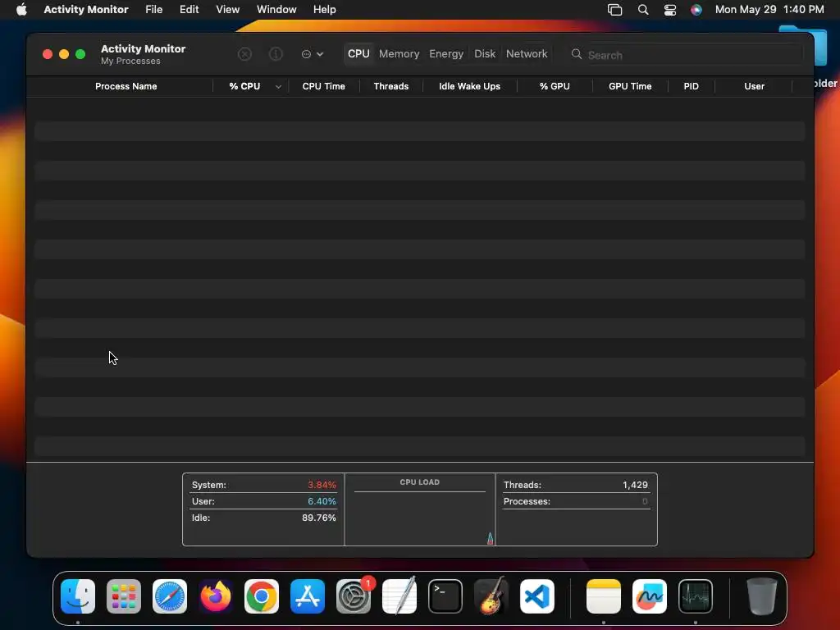Launch Visual Studio Code from the Dock

537,596
